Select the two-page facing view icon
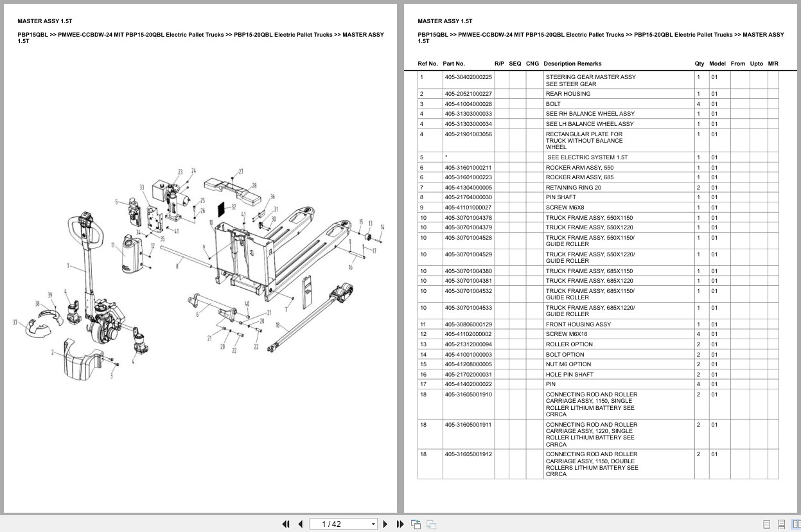 [x=797, y=524]
